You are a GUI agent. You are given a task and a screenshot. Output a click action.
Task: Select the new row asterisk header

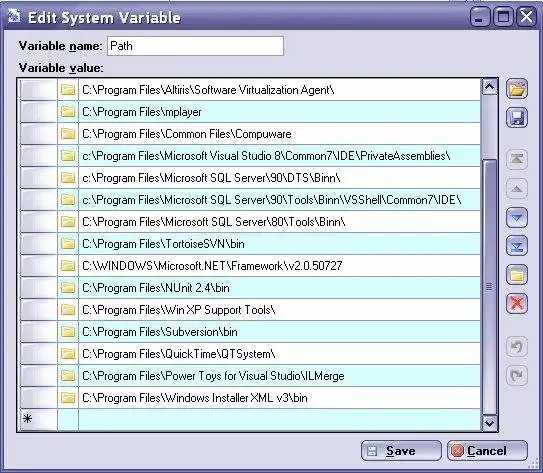click(38, 420)
